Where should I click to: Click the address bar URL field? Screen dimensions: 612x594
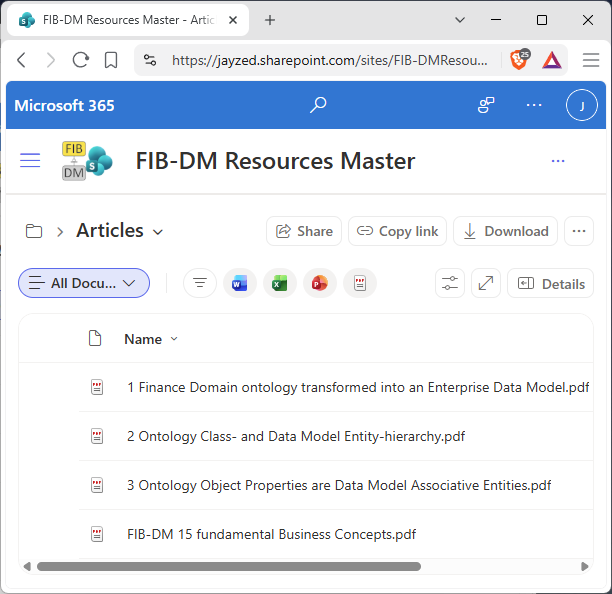coord(329,60)
